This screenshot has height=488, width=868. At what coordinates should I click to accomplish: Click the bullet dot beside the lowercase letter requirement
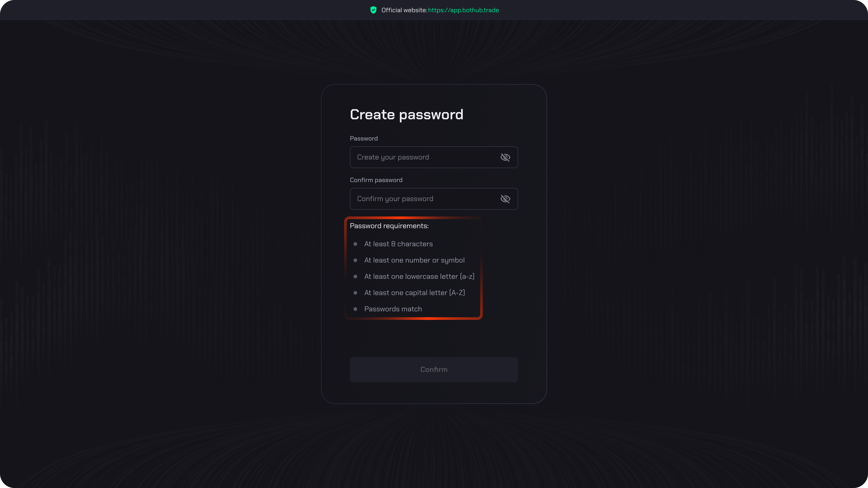(x=355, y=277)
